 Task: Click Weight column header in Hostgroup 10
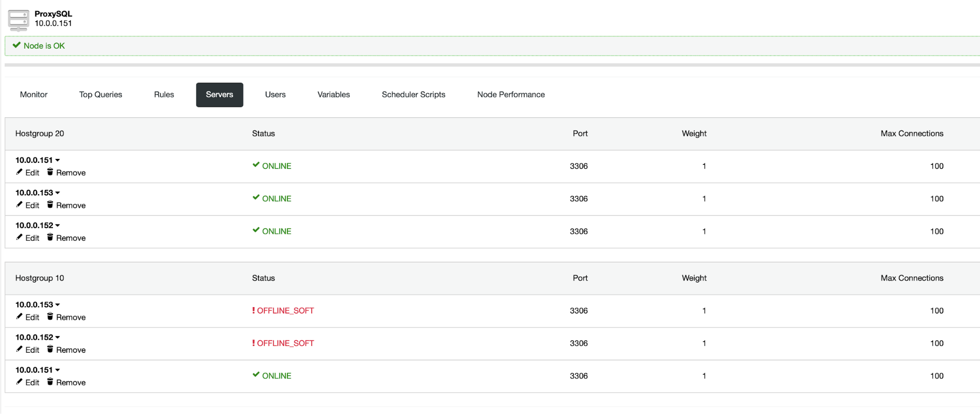(x=694, y=278)
